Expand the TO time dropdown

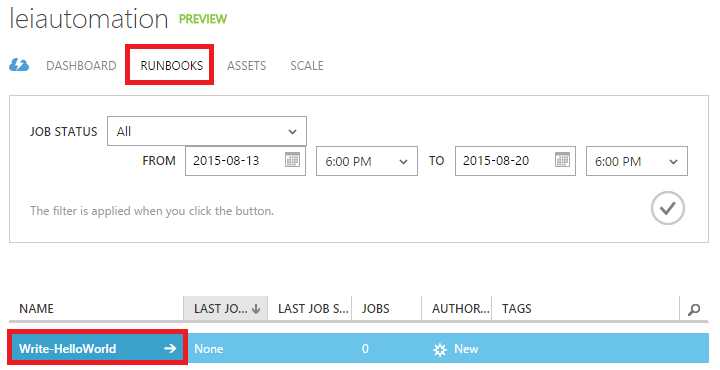coord(636,161)
